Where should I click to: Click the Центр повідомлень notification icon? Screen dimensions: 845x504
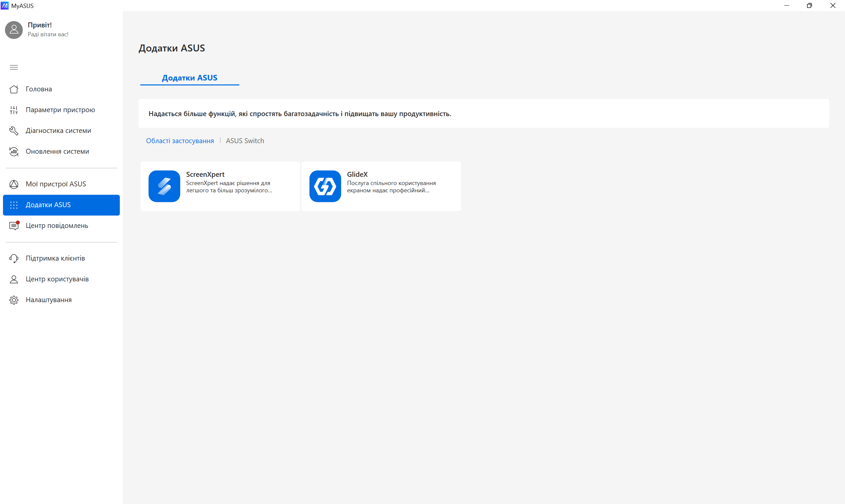coord(14,226)
